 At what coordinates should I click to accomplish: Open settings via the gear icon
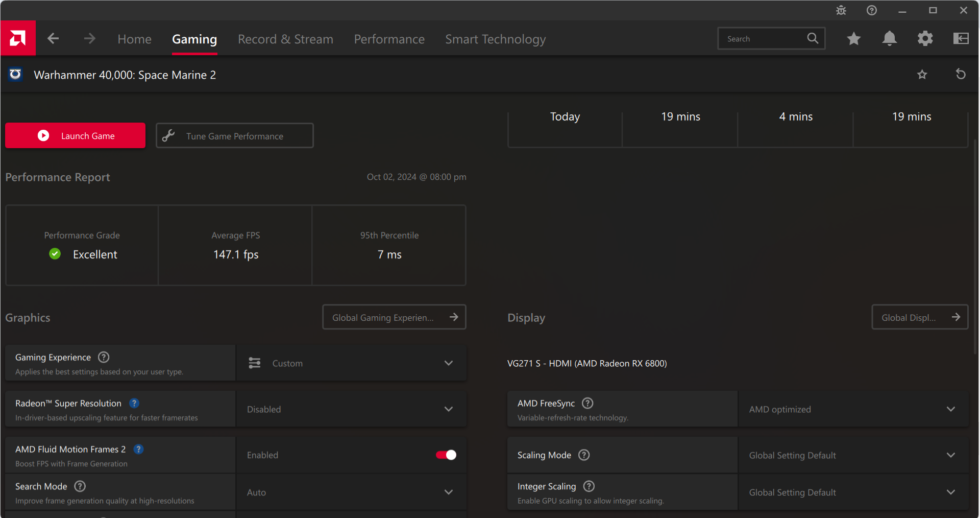click(925, 39)
